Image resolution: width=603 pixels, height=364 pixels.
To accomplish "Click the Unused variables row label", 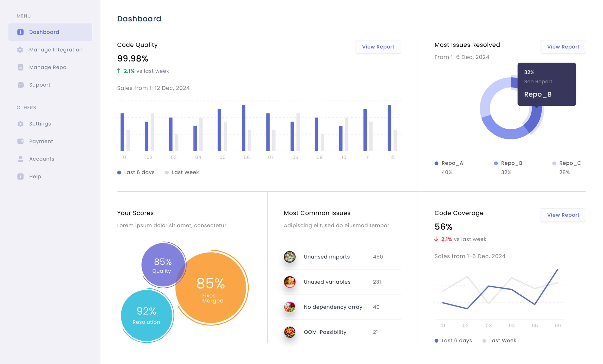I will point(327,282).
